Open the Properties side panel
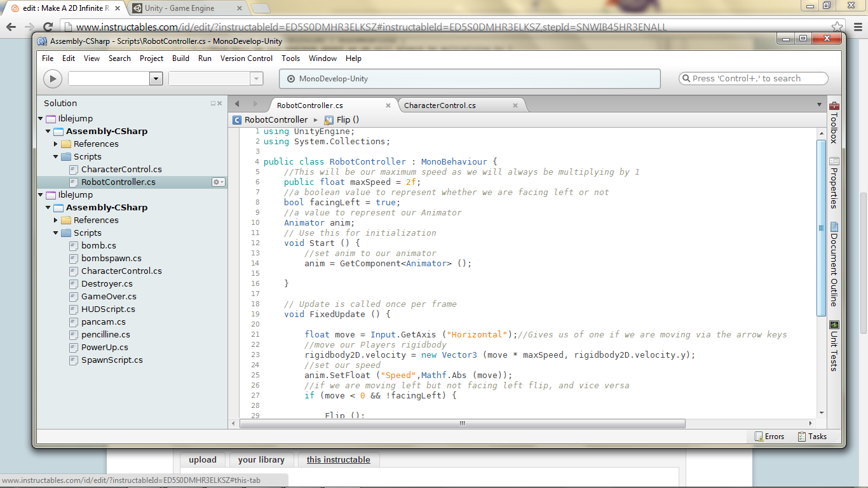The width and height of the screenshot is (868, 488). (x=834, y=179)
